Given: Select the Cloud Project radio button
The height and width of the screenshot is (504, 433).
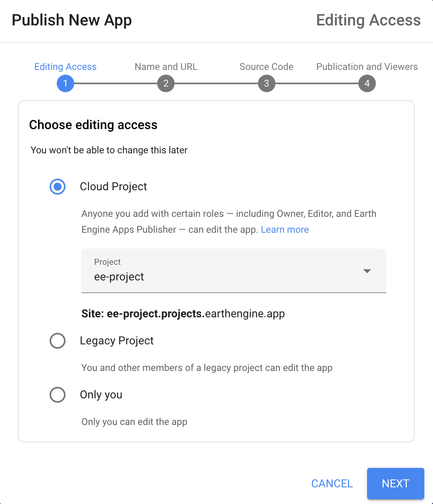Looking at the screenshot, I should click(x=58, y=187).
